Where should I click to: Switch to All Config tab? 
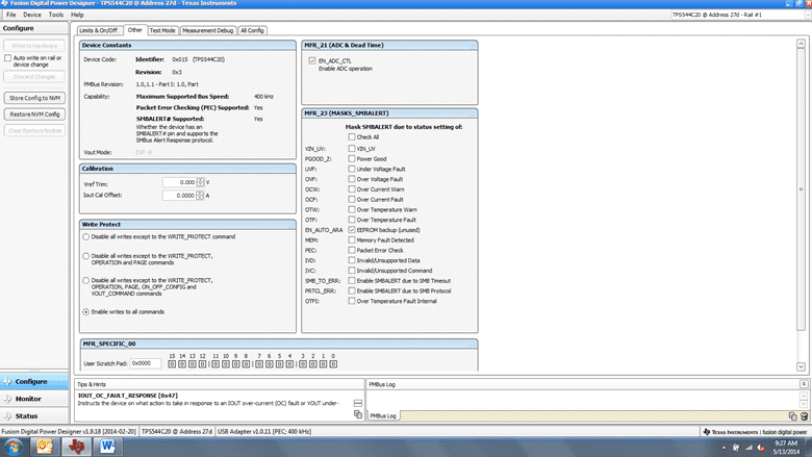coord(252,31)
